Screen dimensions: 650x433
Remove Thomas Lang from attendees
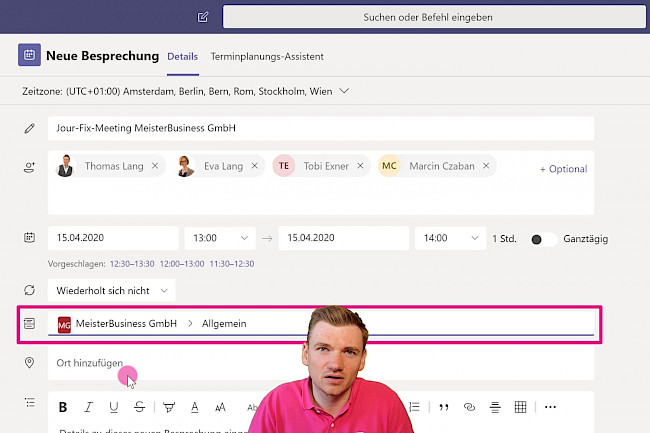pos(154,166)
